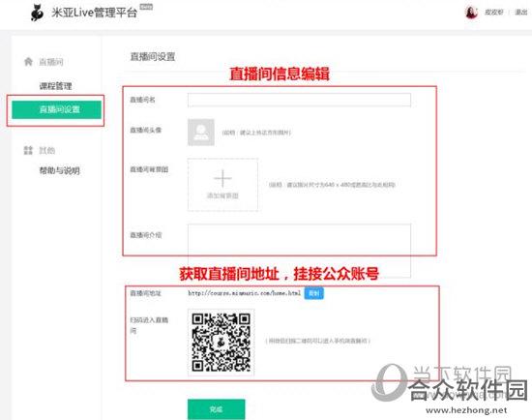532x420 pixels.
Task: Click the plus icon to add background image
Action: [222, 178]
